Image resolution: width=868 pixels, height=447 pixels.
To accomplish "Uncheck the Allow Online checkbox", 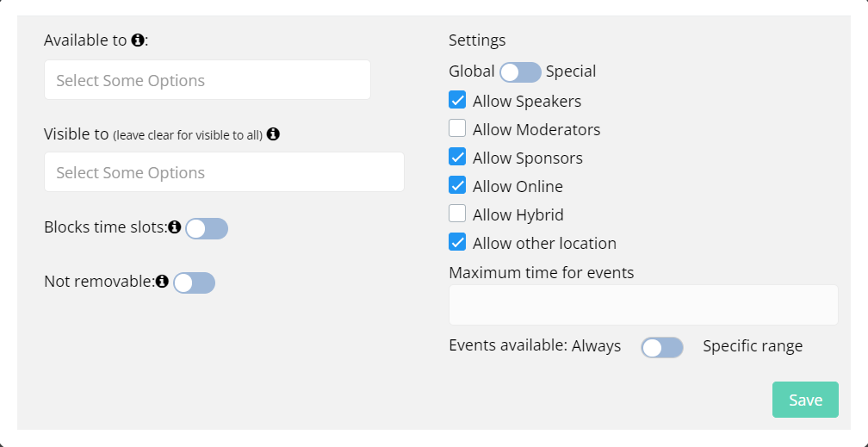I will (457, 185).
